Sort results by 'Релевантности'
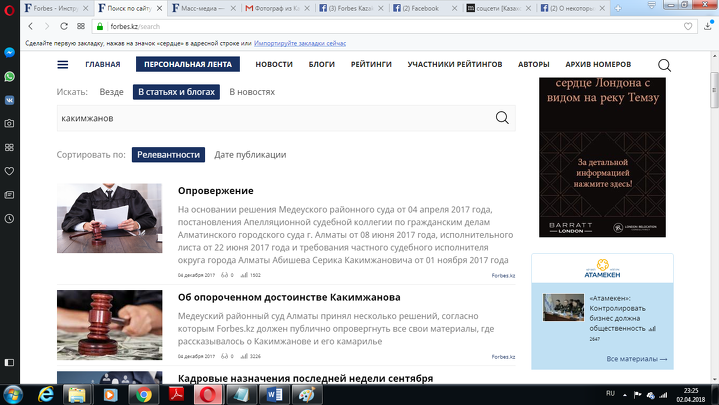The width and height of the screenshot is (719, 405). click(168, 155)
